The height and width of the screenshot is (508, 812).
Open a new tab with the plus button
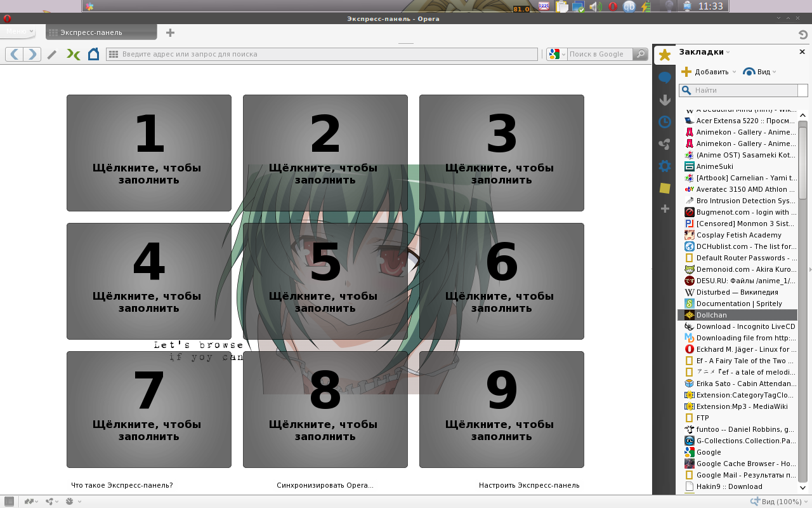tap(170, 32)
